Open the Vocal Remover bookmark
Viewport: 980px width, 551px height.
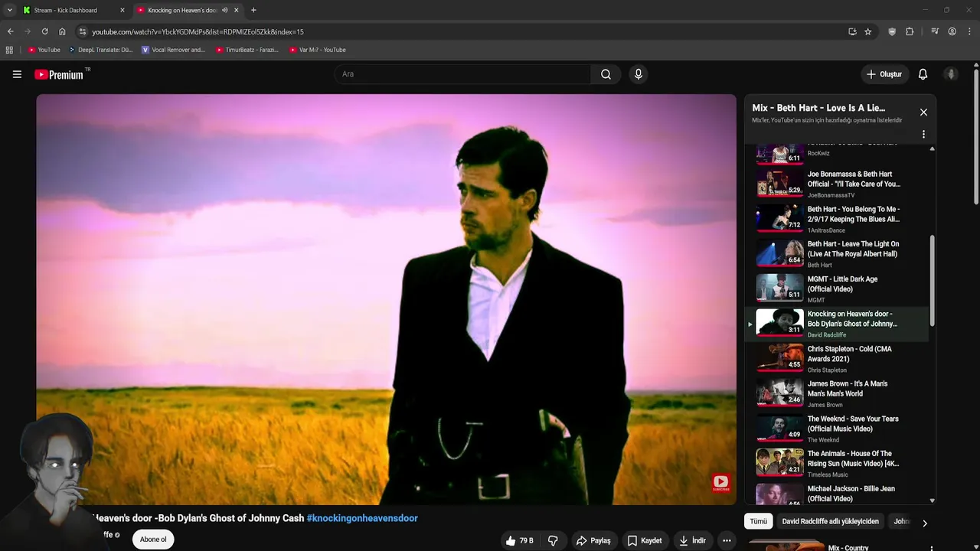coord(173,50)
